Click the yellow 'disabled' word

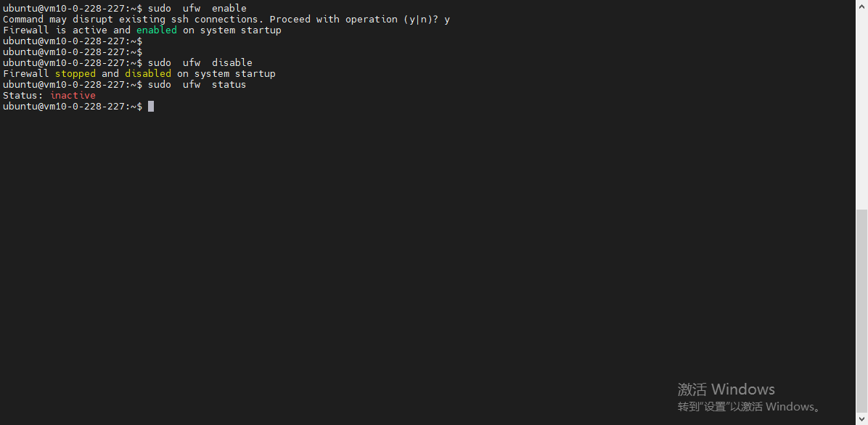click(x=147, y=74)
